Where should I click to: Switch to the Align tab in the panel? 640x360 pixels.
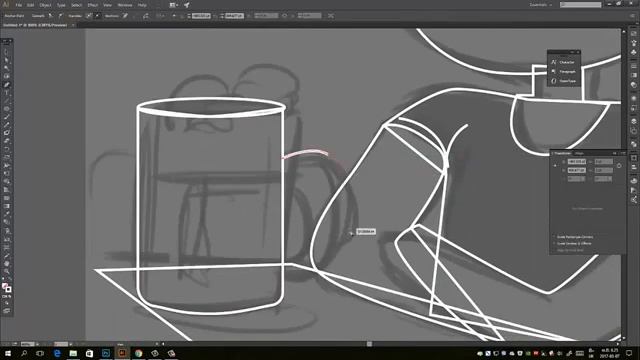coord(579,153)
